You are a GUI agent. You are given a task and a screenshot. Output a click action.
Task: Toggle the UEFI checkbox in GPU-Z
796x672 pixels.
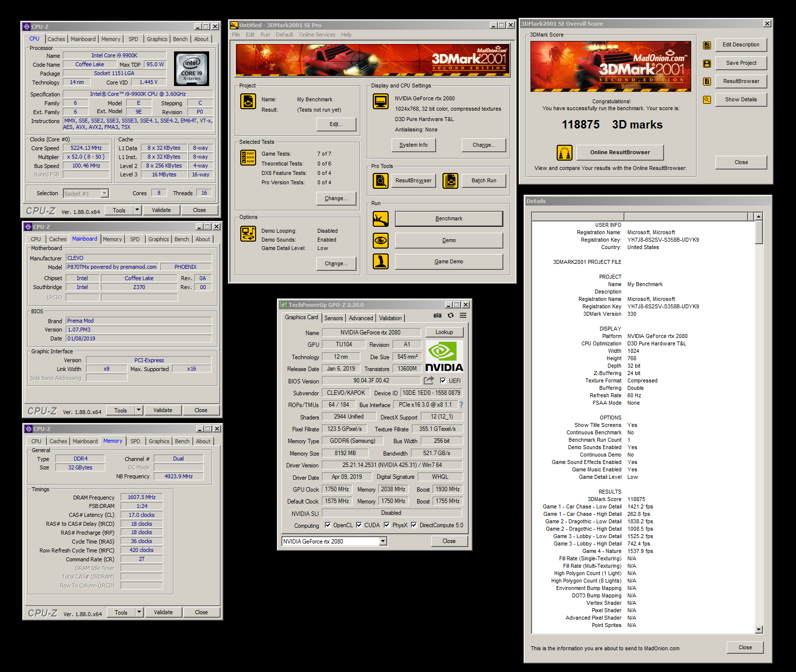point(443,380)
